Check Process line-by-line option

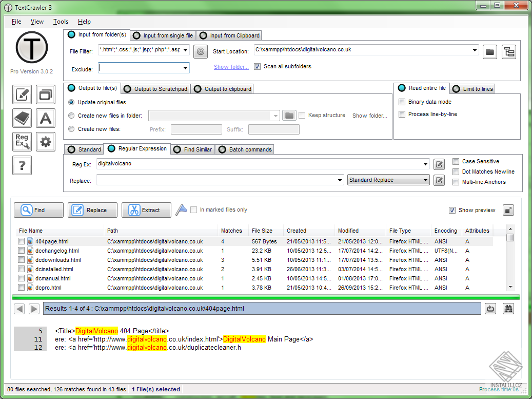(x=402, y=114)
